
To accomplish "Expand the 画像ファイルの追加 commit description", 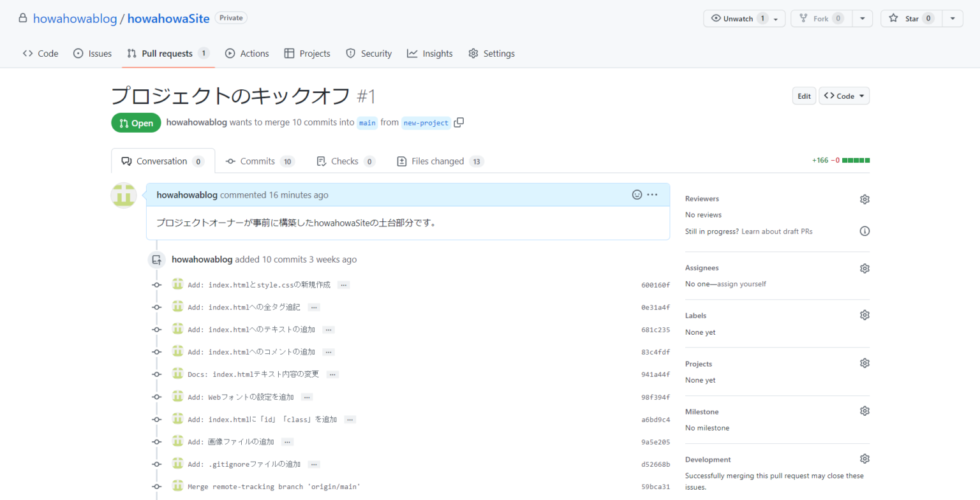I will point(287,442).
